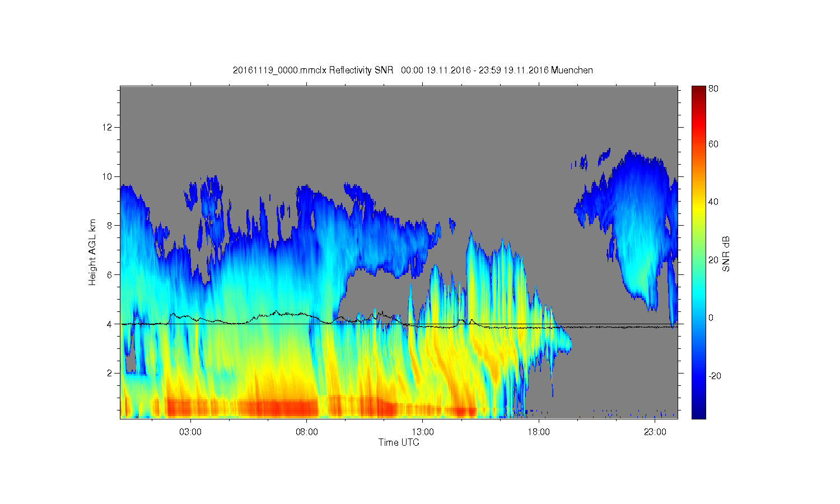Click the yellow band of the colorbar
Viewport: 840px width, 504px height.
[x=698, y=210]
